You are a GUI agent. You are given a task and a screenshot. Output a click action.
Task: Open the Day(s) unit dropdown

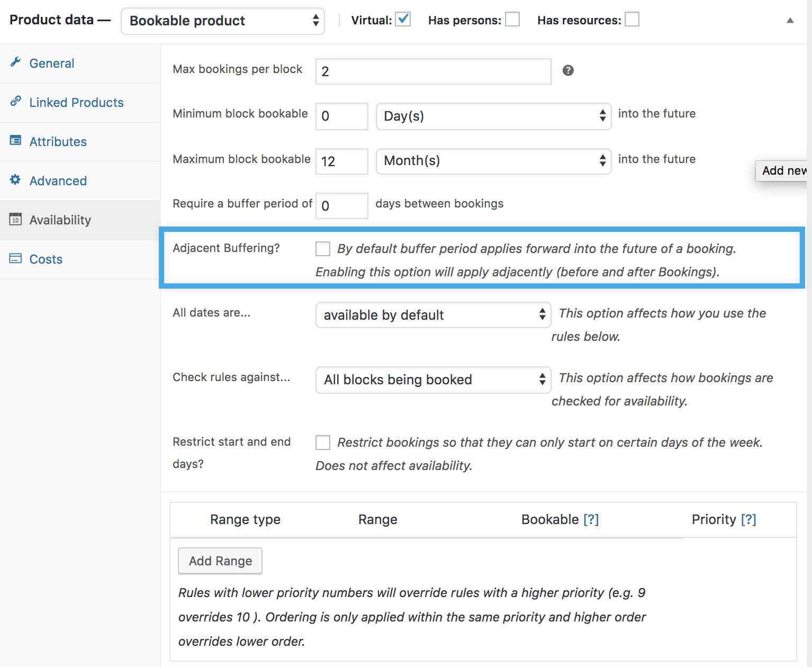pos(493,116)
